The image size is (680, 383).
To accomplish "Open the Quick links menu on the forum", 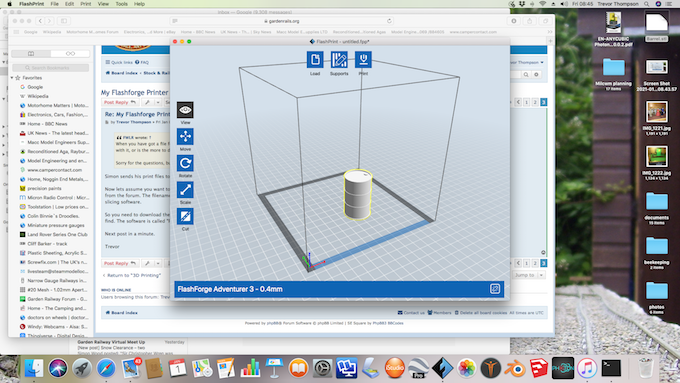I will coord(119,62).
